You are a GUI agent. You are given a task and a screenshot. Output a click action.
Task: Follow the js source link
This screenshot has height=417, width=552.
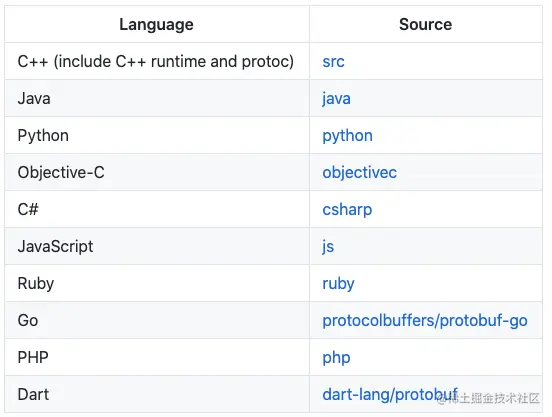coord(328,247)
